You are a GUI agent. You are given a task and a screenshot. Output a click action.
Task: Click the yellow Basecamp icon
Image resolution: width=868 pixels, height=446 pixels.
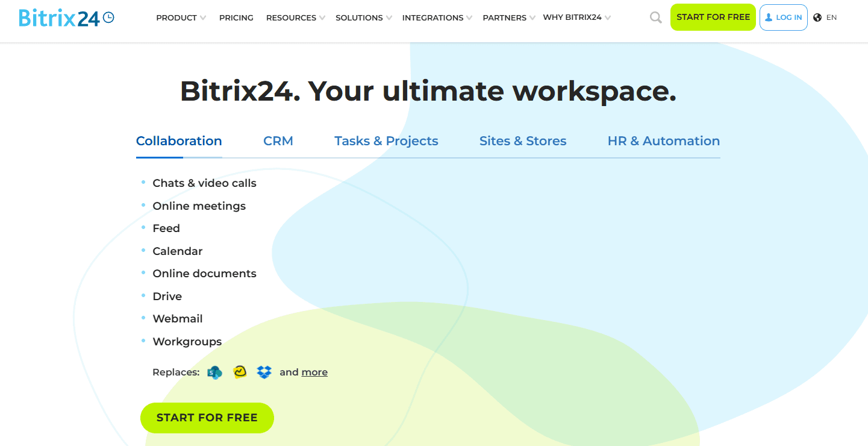(x=240, y=372)
